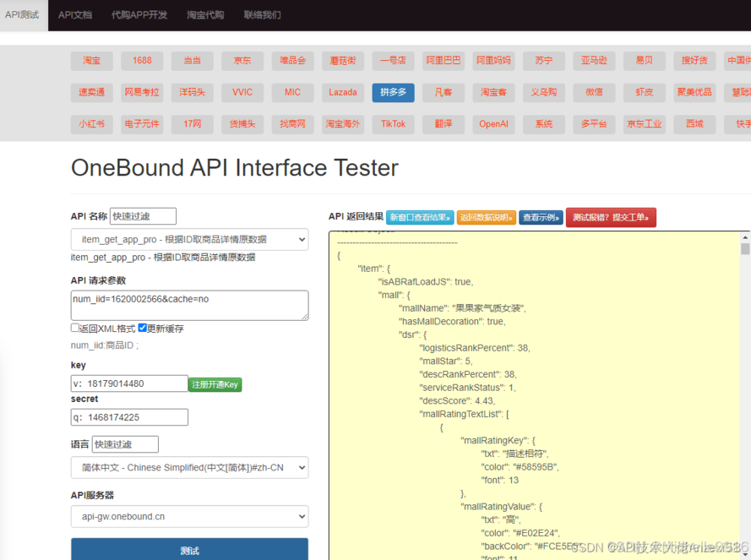Image resolution: width=751 pixels, height=560 pixels.
Task: Open the 代购APP开发 menu item
Action: tap(139, 15)
